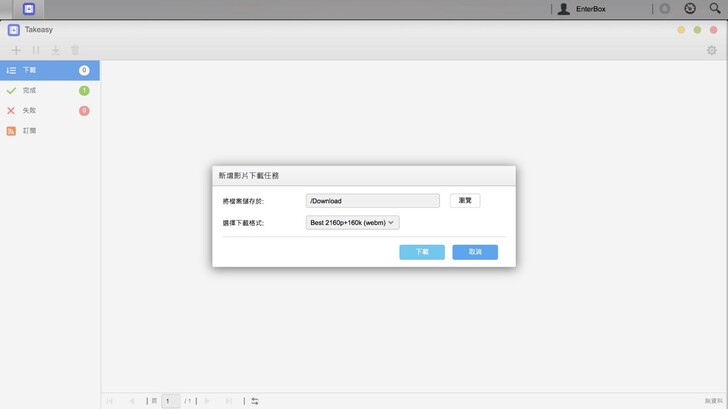Go to next page in pager
The width and height of the screenshot is (728, 409).
pyautogui.click(x=207, y=401)
